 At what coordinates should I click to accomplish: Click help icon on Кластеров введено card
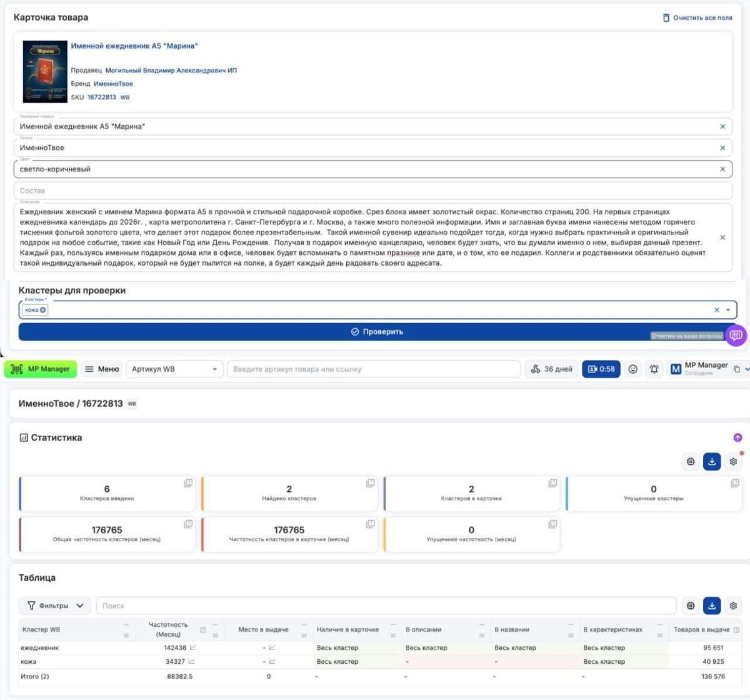pyautogui.click(x=188, y=483)
